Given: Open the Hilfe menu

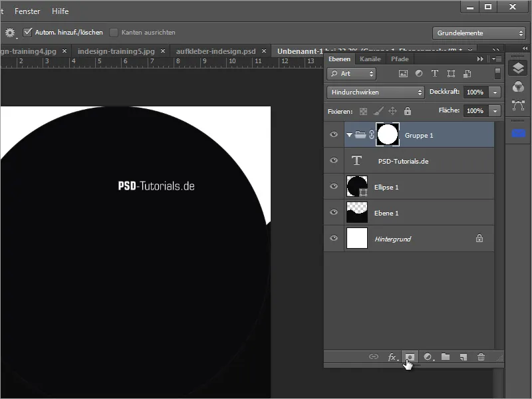Looking at the screenshot, I should (60, 11).
